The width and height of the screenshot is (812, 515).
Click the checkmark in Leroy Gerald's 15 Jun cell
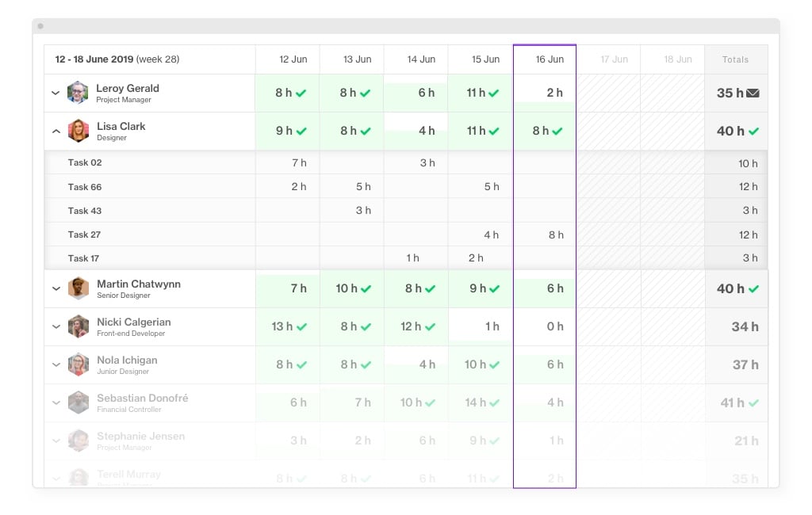tap(493, 93)
